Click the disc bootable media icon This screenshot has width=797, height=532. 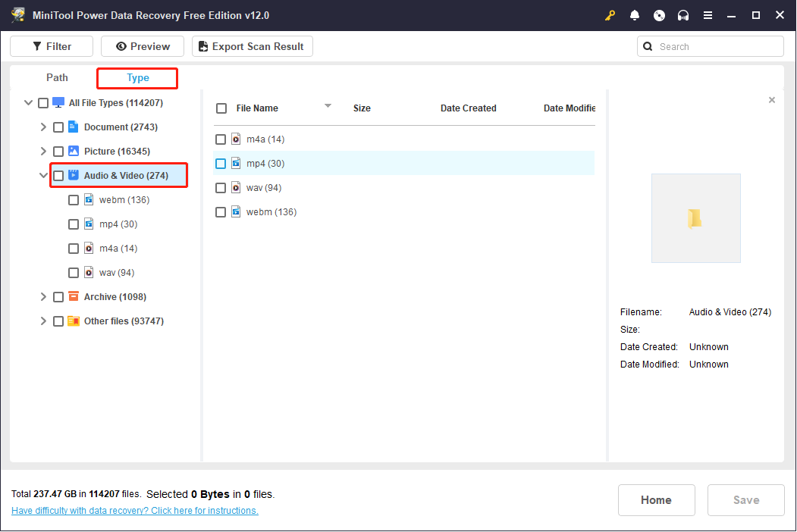(x=659, y=15)
